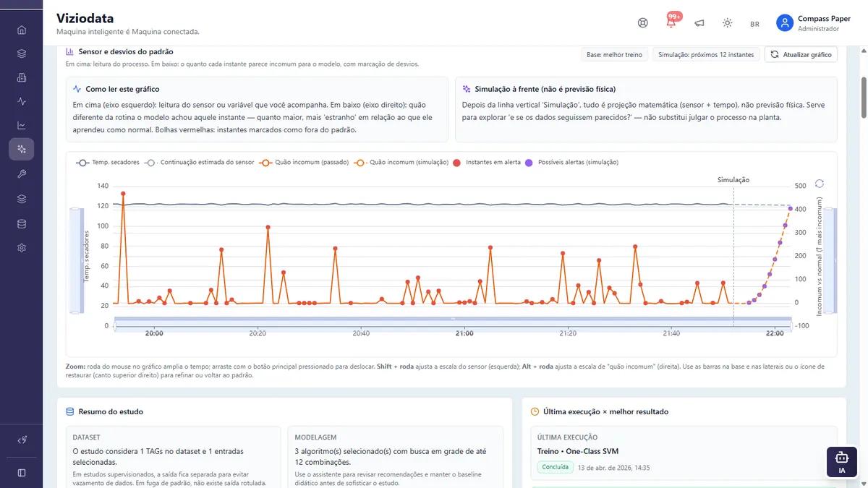Toggle 'Continuação estimada do sensor' legend series
The width and height of the screenshot is (868, 488).
click(x=200, y=163)
